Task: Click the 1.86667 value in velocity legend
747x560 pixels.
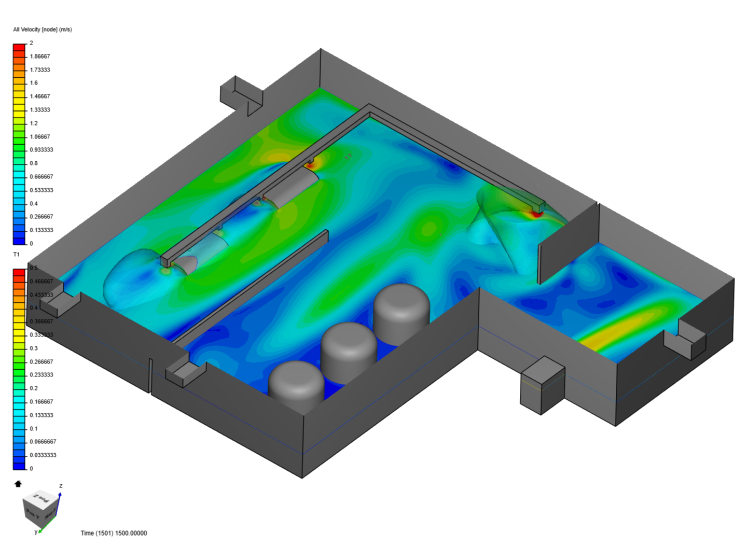Action: (x=40, y=57)
